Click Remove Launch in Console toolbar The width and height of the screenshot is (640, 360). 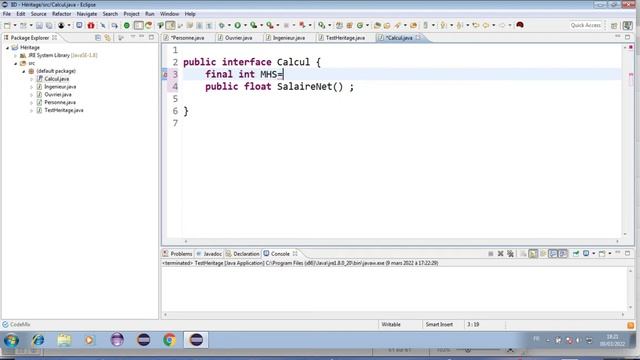tap(500, 253)
